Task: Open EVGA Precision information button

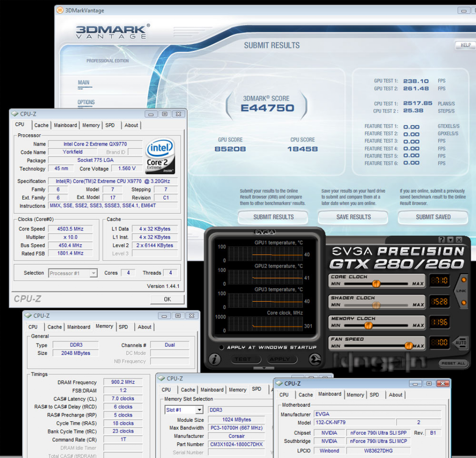Action: (215, 359)
